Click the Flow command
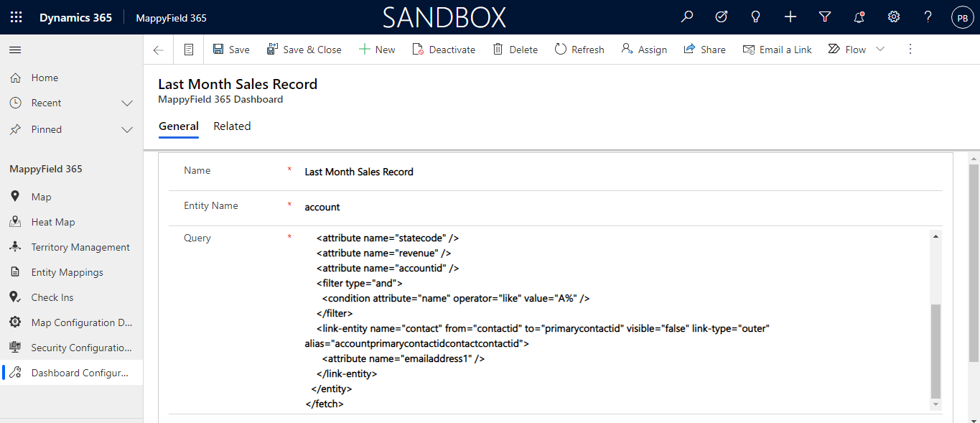The width and height of the screenshot is (980, 423). tap(847, 50)
